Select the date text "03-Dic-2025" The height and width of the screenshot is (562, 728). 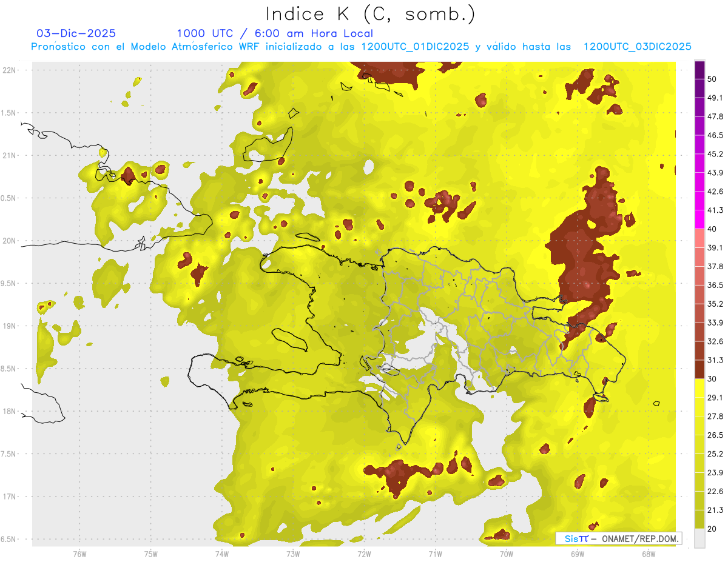coord(76,33)
